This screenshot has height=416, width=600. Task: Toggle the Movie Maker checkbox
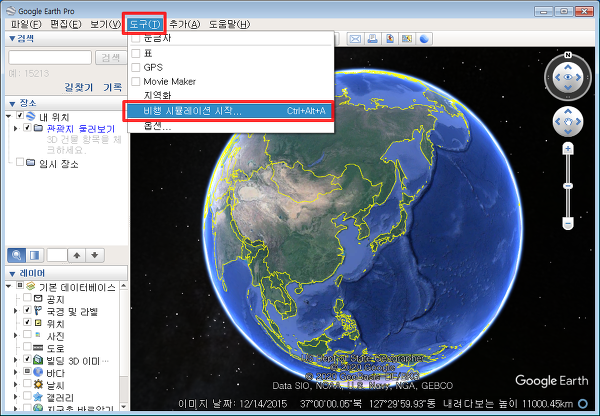[x=135, y=81]
